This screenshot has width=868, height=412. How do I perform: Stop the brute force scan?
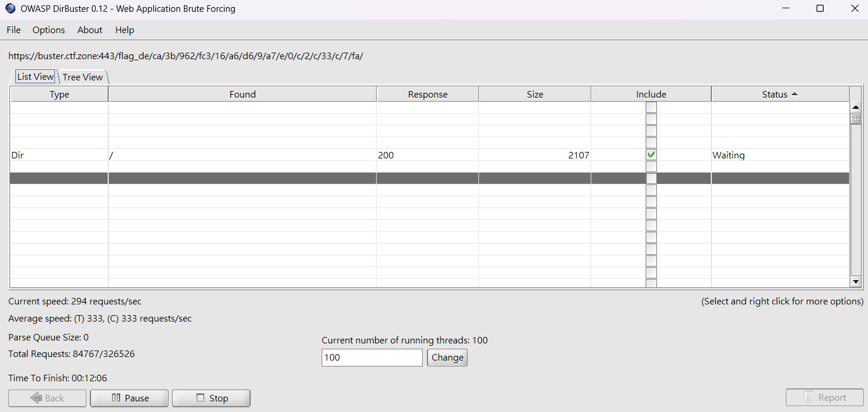pos(211,398)
